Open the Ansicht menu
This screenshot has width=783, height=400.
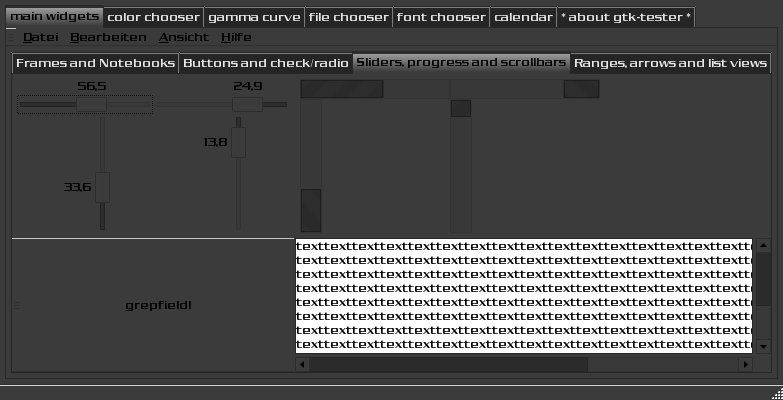(x=184, y=37)
